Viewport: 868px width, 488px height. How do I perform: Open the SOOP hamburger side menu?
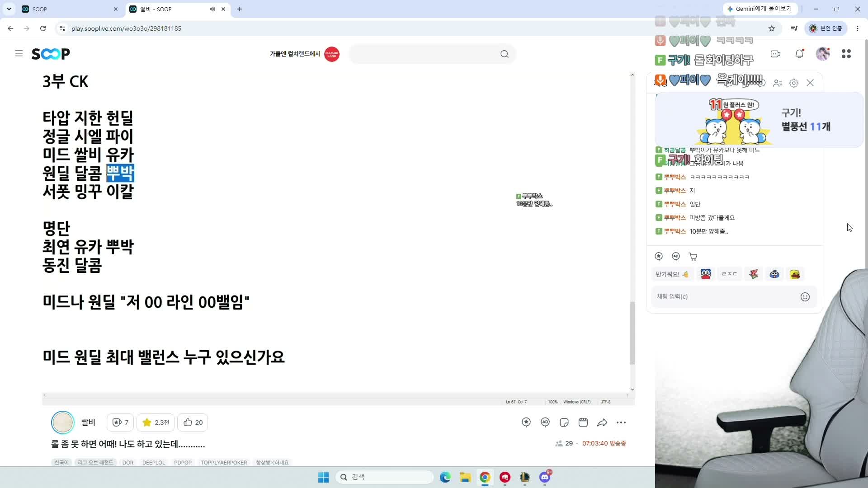pos(19,53)
